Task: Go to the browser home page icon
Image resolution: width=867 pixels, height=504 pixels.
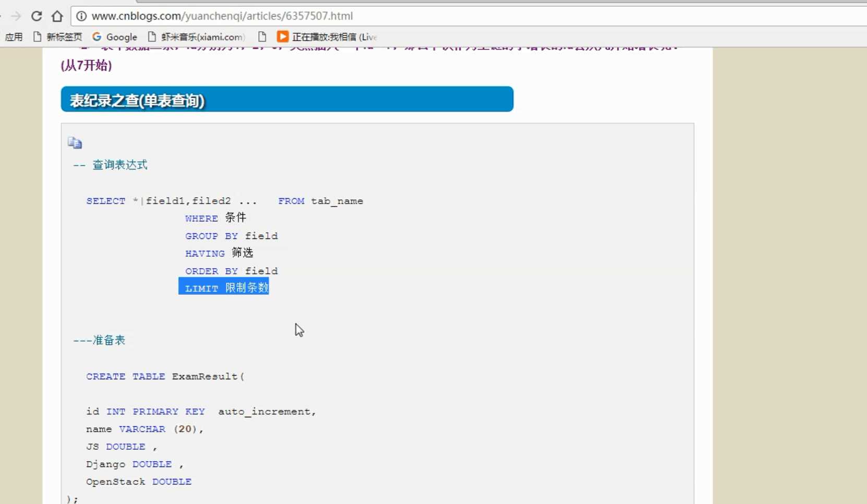Action: point(57,16)
